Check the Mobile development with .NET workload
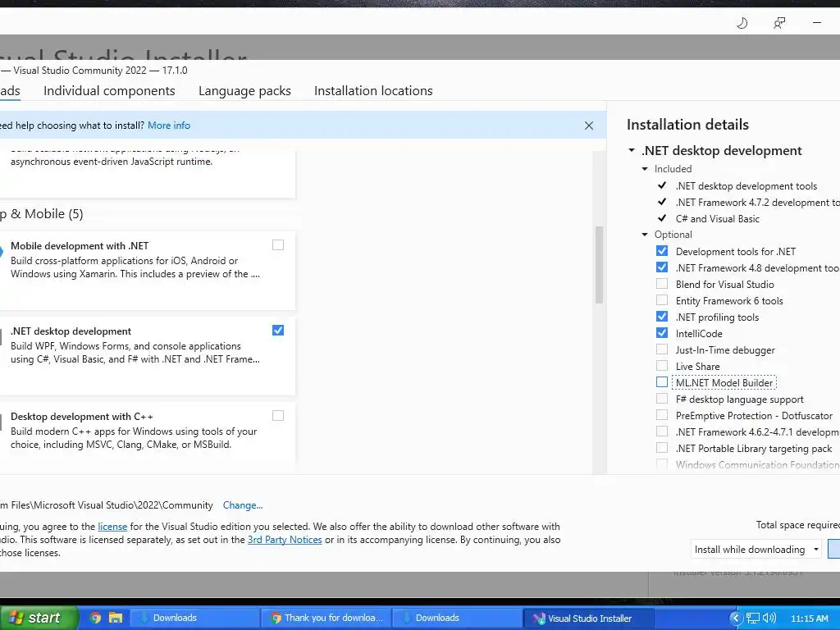The width and height of the screenshot is (840, 630). point(278,244)
